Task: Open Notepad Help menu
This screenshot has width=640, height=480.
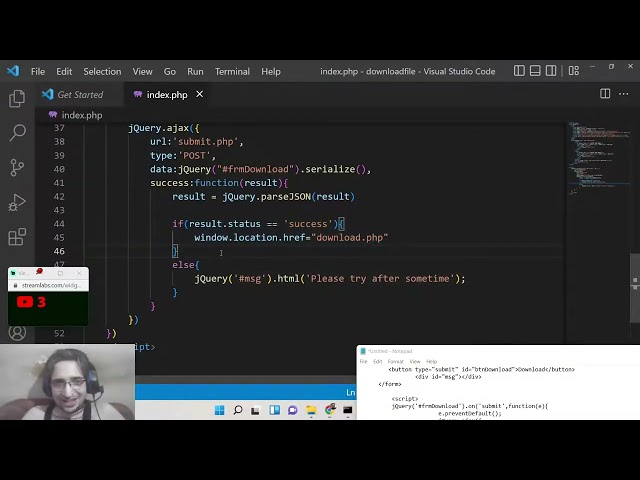Action: (x=431, y=362)
